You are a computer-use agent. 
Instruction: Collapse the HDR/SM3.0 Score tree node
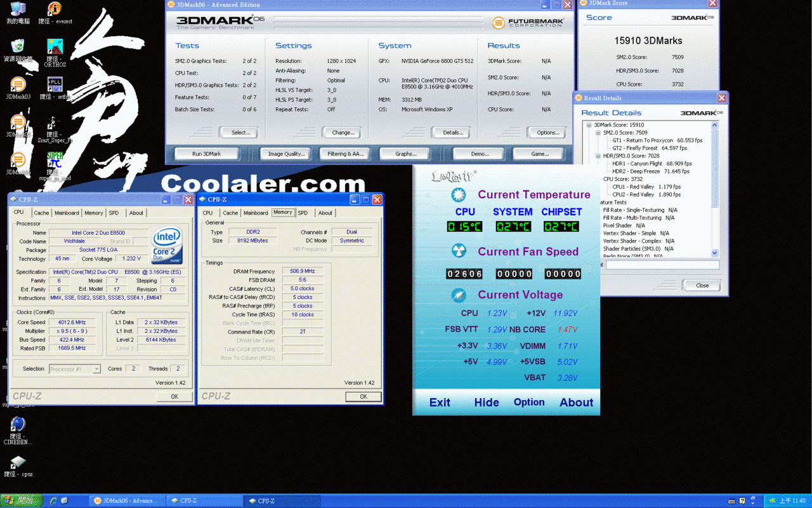click(598, 156)
